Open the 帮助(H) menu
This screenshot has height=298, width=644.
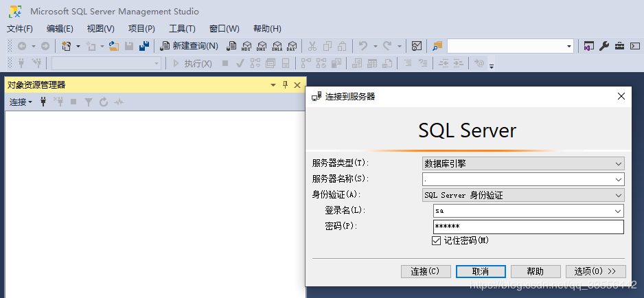pyautogui.click(x=267, y=29)
